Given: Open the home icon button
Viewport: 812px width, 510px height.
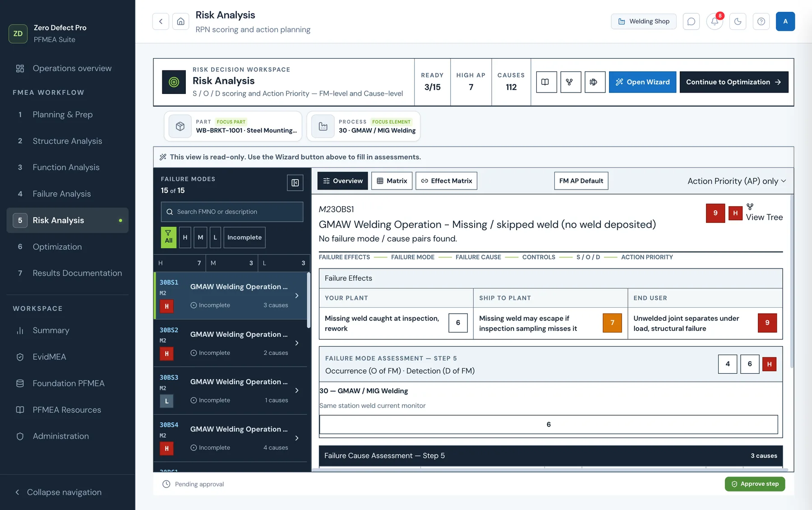Looking at the screenshot, I should [x=180, y=21].
